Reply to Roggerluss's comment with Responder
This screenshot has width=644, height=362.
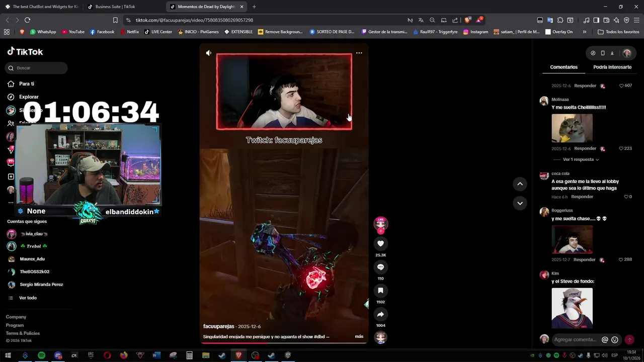point(585,259)
